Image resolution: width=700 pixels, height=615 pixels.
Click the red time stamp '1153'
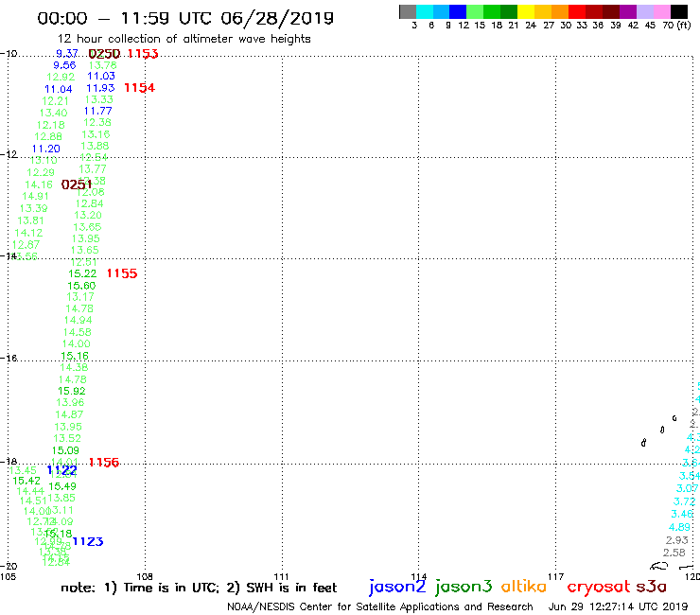coord(143,54)
